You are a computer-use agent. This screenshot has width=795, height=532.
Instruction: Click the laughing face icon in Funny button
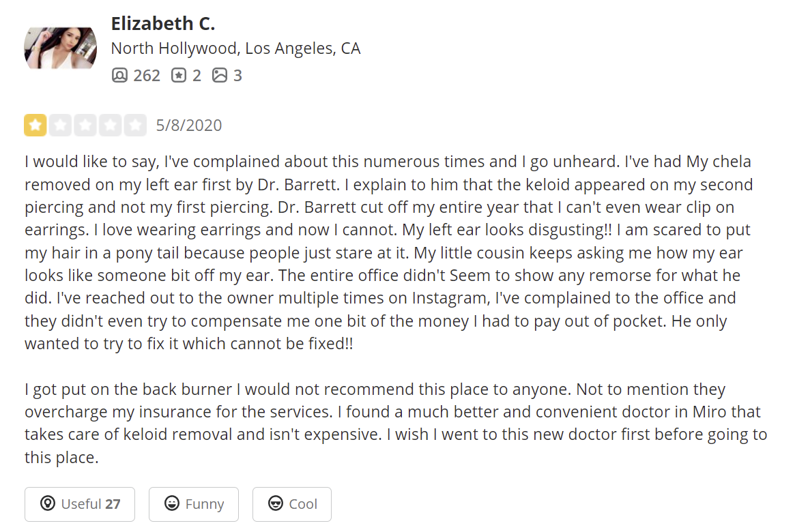click(x=172, y=503)
